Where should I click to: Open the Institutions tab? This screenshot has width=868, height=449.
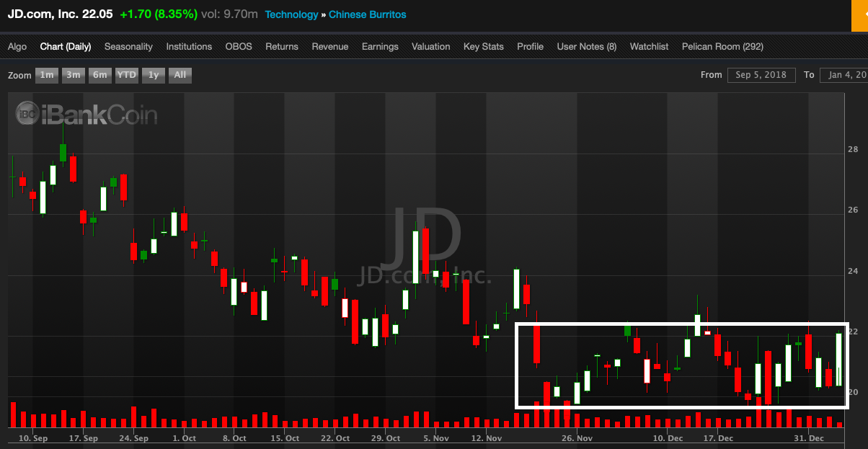click(189, 46)
